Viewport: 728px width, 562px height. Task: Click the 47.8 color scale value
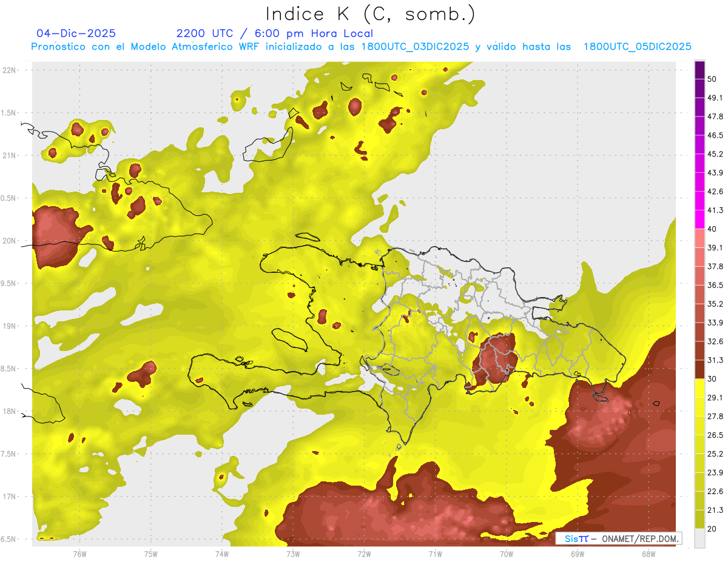[715, 116]
